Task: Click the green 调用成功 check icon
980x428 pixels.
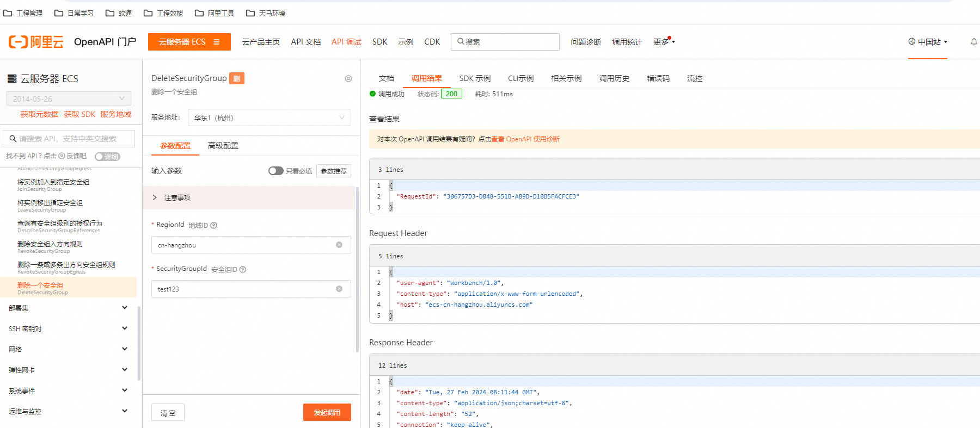Action: click(373, 94)
